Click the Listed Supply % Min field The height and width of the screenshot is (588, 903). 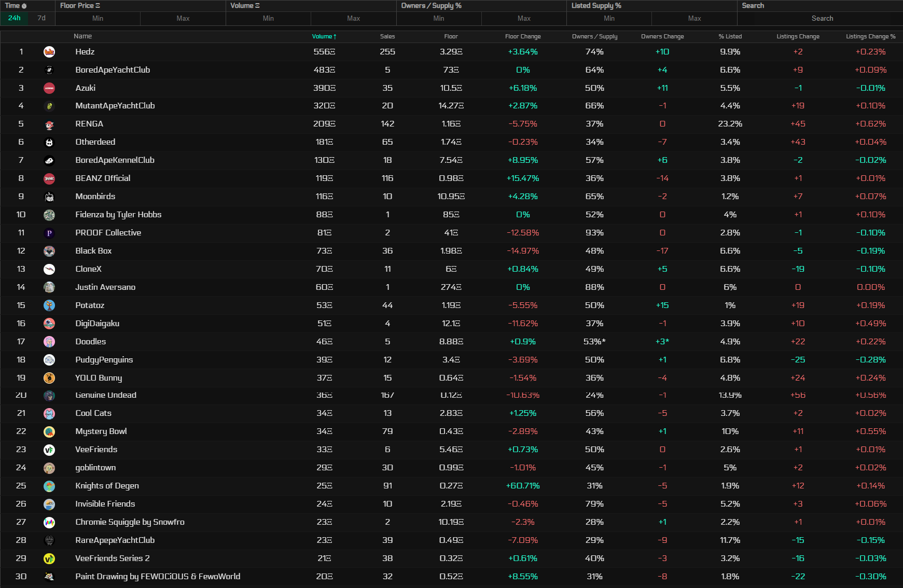click(x=609, y=18)
